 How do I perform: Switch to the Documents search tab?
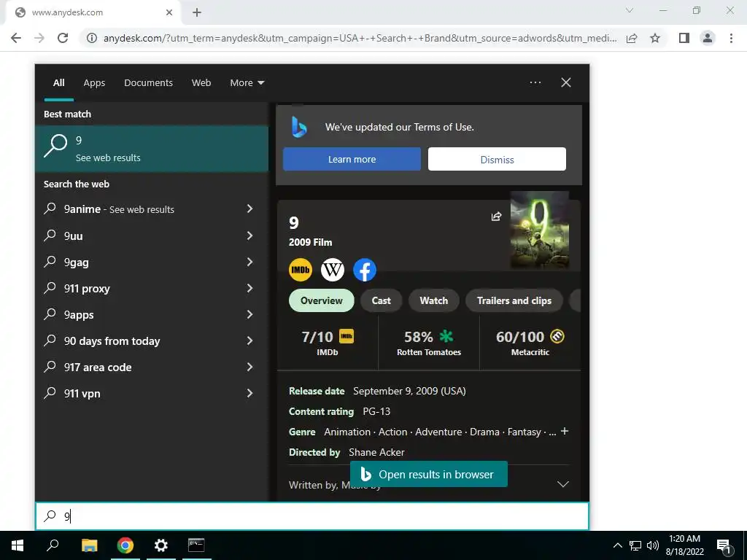[149, 83]
